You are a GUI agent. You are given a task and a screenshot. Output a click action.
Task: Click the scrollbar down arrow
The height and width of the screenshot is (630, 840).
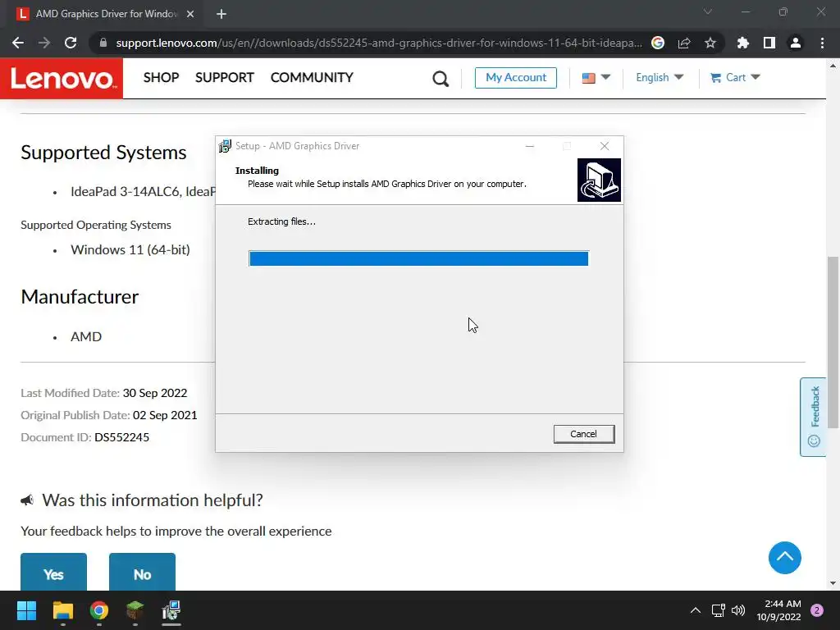833,583
